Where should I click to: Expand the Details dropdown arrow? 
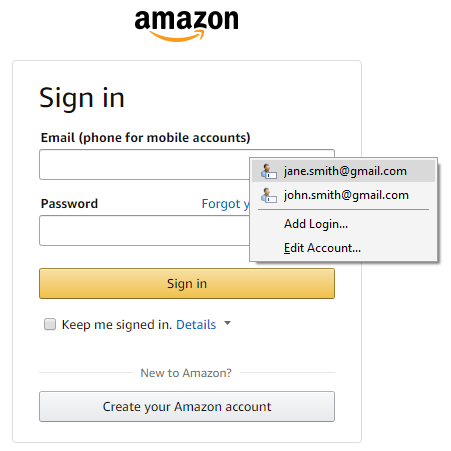tap(227, 323)
